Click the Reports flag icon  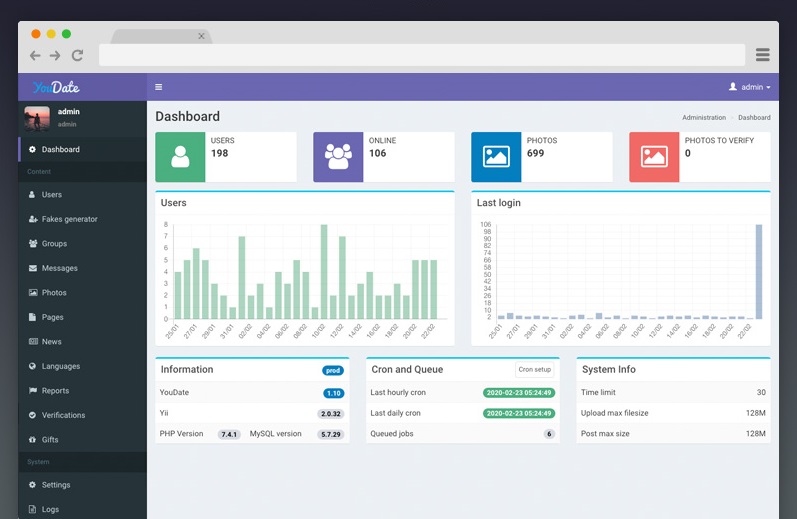pos(33,391)
